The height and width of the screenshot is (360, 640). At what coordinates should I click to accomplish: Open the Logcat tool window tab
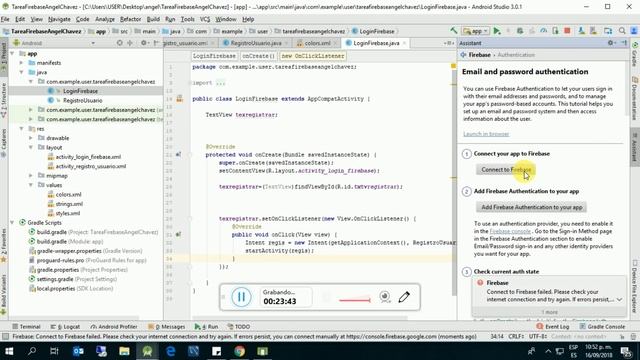65,327
